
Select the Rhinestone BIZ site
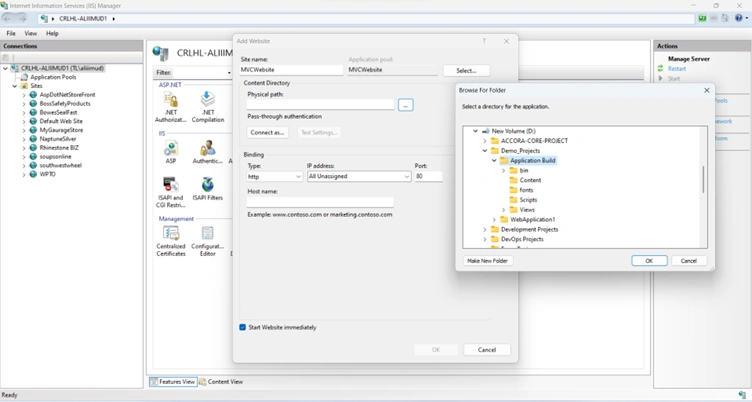tap(59, 148)
